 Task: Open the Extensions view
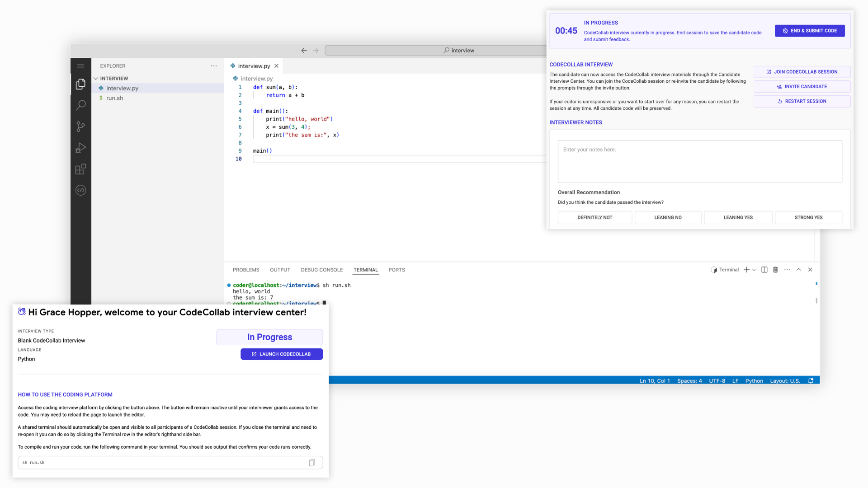click(81, 169)
